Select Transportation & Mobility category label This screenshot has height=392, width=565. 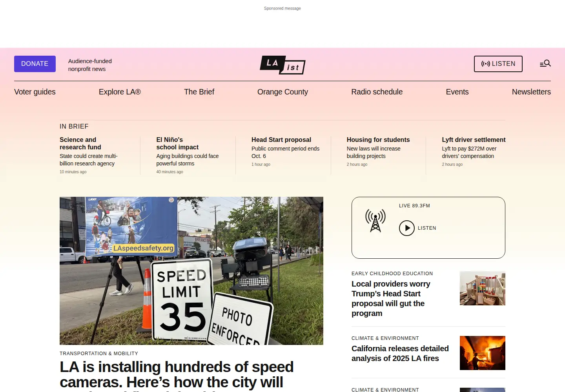99,354
